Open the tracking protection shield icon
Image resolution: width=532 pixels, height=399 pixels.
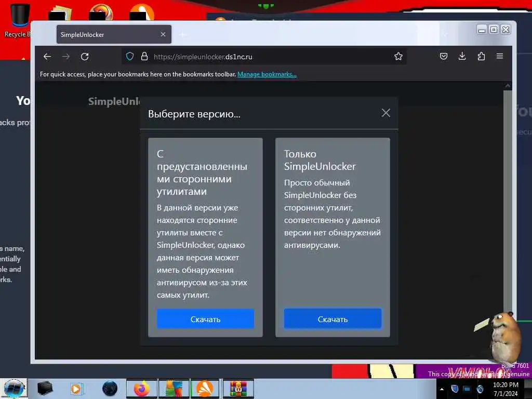tap(129, 56)
